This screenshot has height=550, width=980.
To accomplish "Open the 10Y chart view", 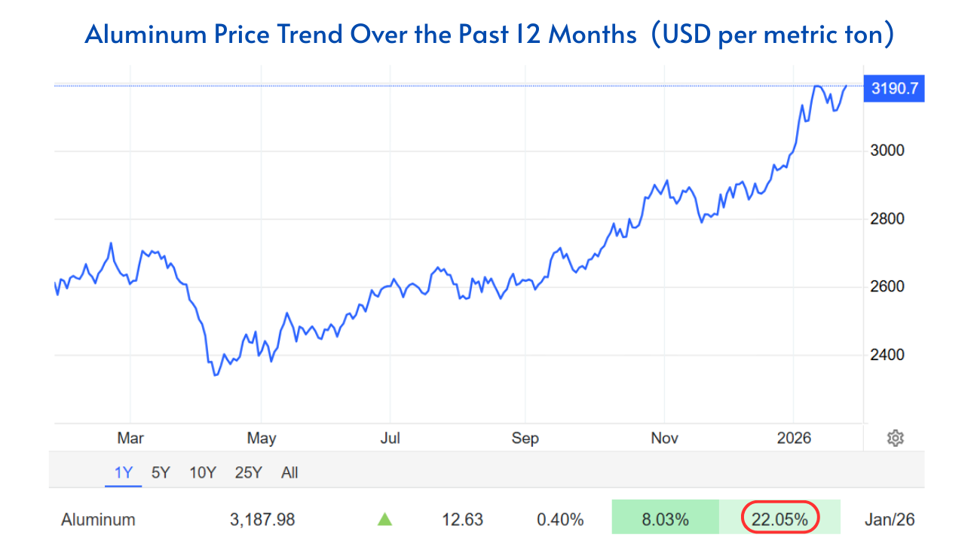I will 202,472.
